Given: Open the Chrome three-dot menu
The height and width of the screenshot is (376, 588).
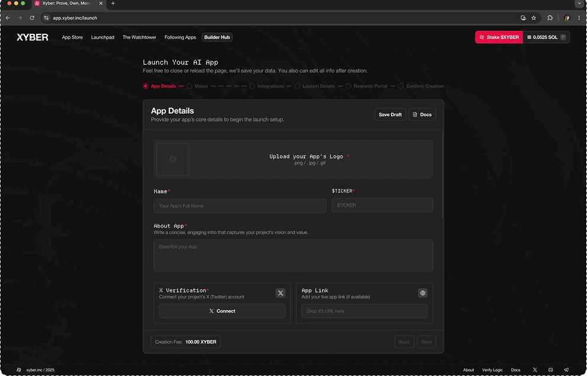Looking at the screenshot, I should 579,18.
